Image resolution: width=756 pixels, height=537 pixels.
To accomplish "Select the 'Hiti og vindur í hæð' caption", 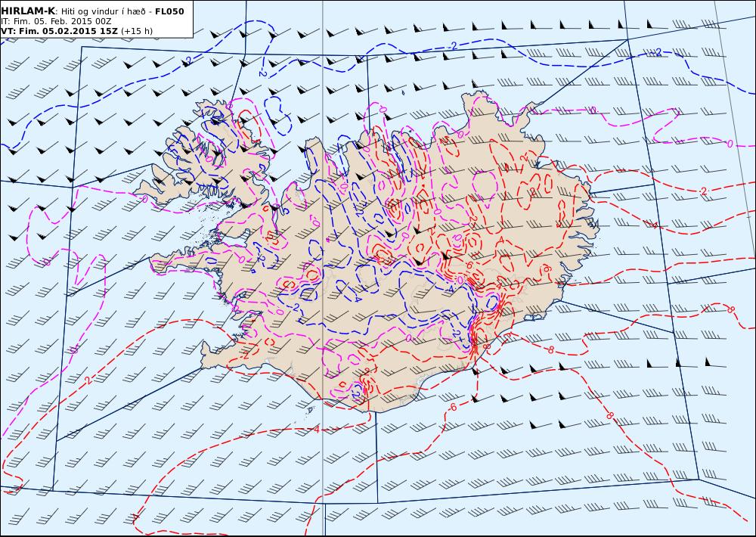I will coord(103,11).
